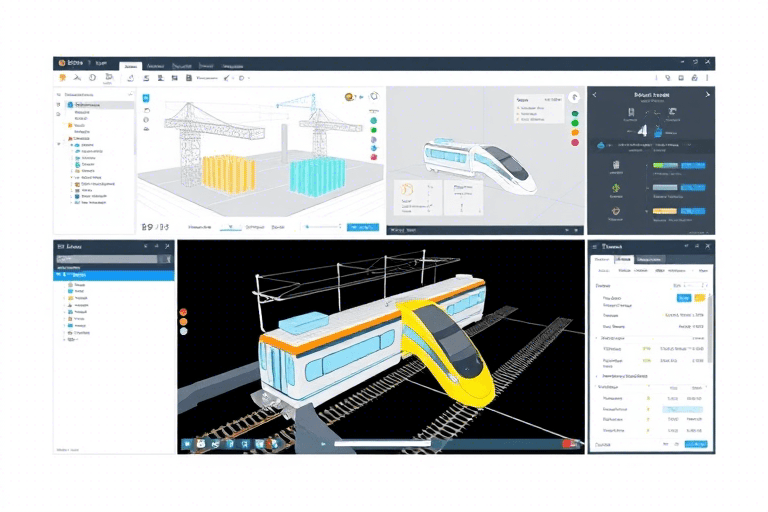
Task: Go back using the dark panel left arrow
Action: [596, 94]
